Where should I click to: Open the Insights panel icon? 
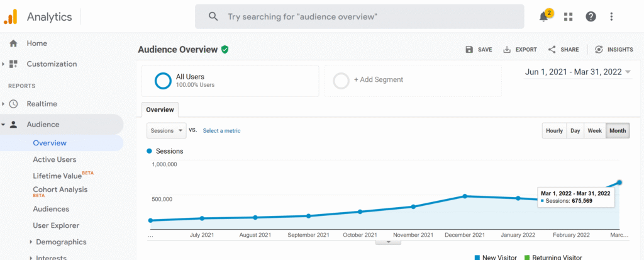(599, 50)
